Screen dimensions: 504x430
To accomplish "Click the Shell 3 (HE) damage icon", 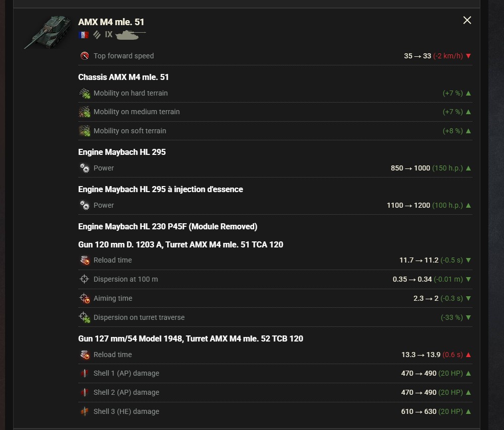I will (85, 411).
